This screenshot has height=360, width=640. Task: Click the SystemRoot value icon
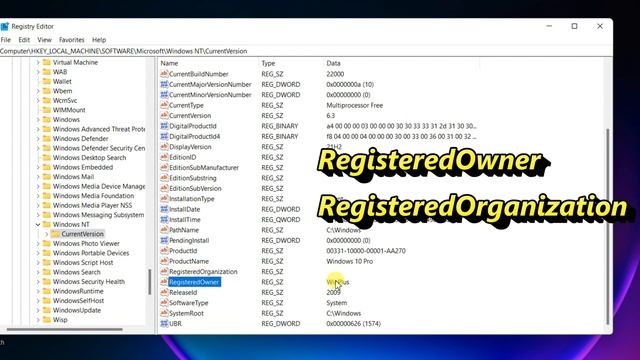tap(164, 313)
